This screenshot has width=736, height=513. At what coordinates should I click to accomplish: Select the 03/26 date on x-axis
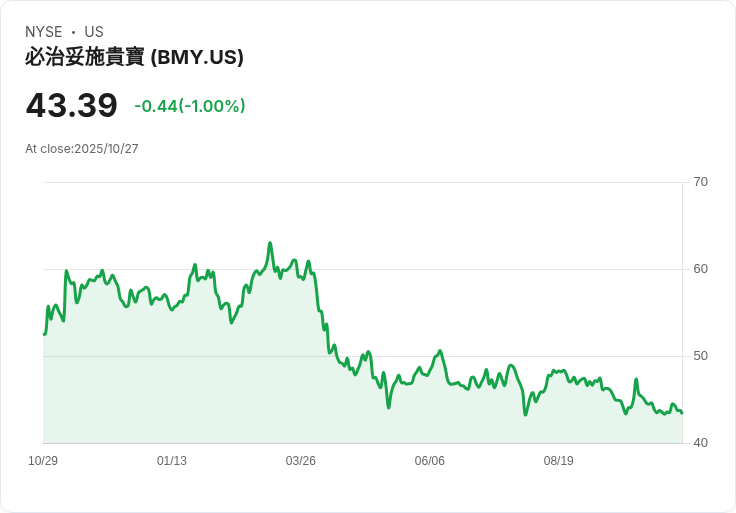click(301, 461)
